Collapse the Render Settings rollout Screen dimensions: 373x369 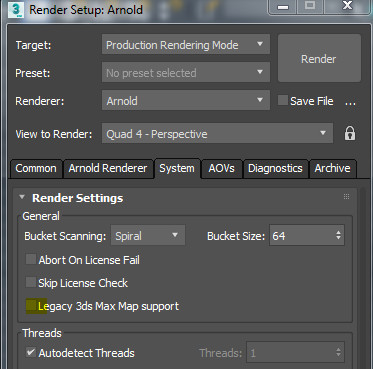point(22,197)
